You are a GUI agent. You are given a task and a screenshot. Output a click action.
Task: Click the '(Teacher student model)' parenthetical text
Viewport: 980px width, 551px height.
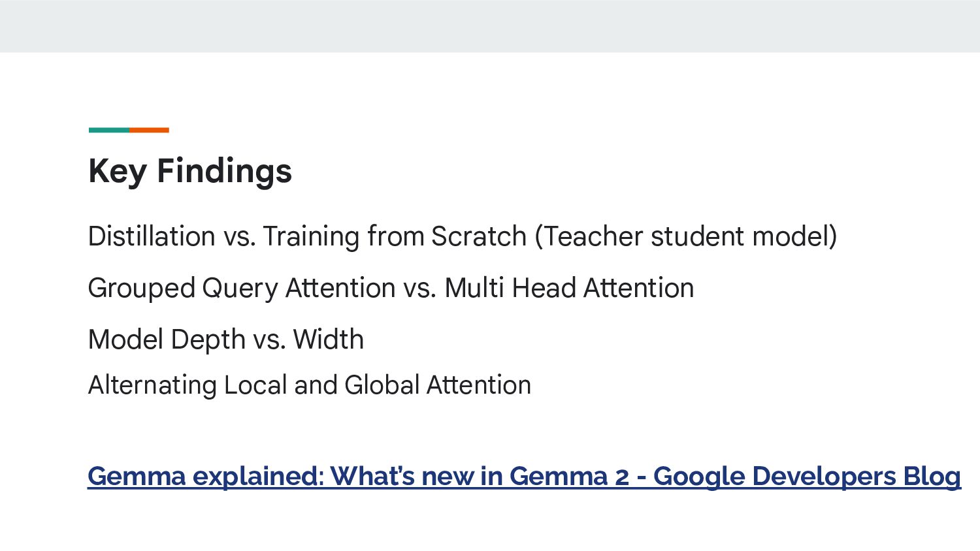(x=686, y=236)
